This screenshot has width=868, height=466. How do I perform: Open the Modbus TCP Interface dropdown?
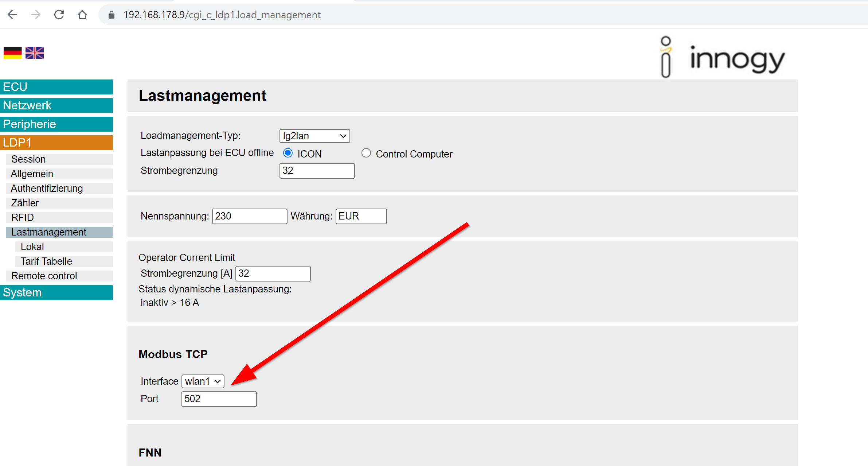tap(203, 381)
